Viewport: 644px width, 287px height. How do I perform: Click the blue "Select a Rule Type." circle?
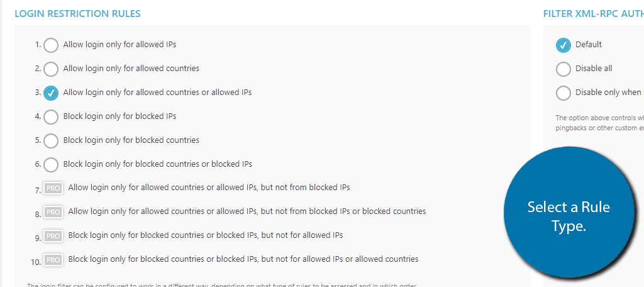(569, 211)
